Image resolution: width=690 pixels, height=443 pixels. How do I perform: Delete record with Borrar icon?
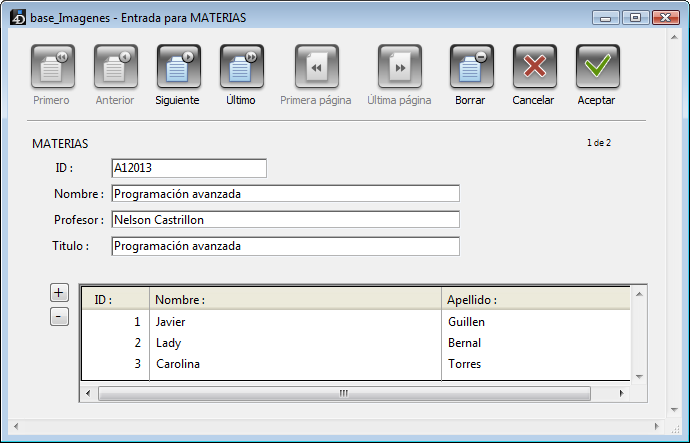(471, 67)
